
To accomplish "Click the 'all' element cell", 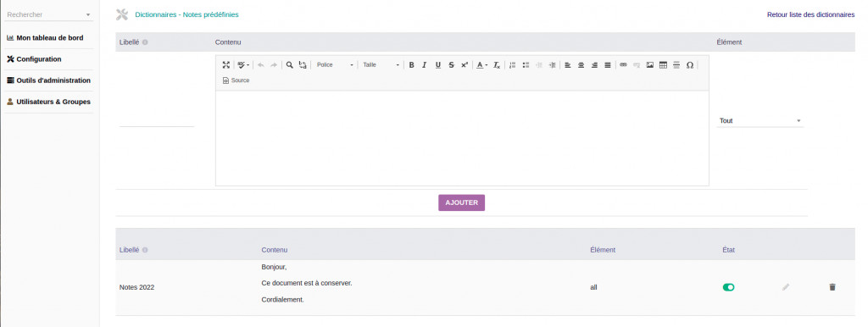I will [593, 288].
